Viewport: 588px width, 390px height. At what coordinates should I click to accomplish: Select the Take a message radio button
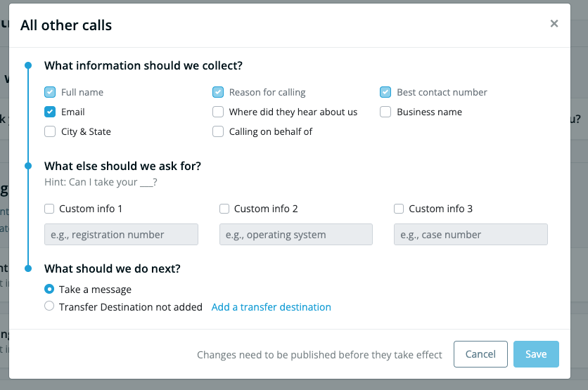[x=49, y=289]
